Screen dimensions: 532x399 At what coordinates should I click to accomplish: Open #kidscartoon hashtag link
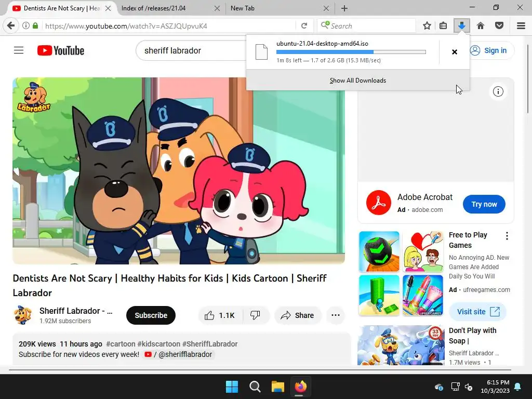[x=159, y=344]
